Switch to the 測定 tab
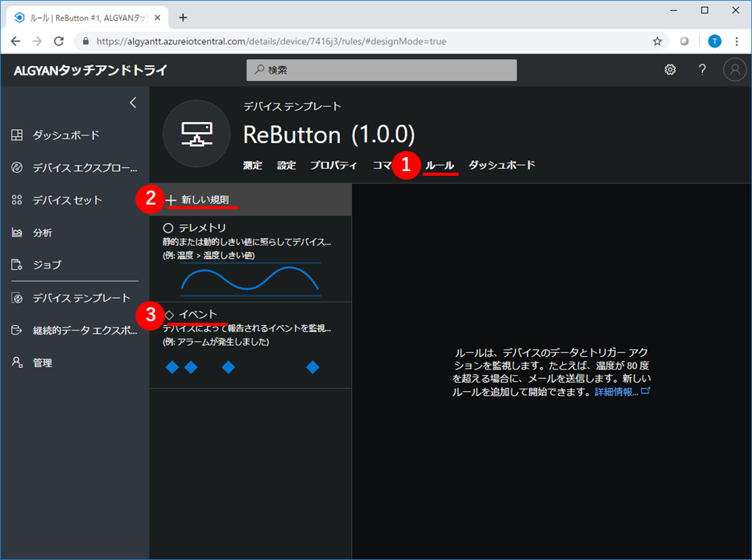The width and height of the screenshot is (752, 560). [x=252, y=165]
